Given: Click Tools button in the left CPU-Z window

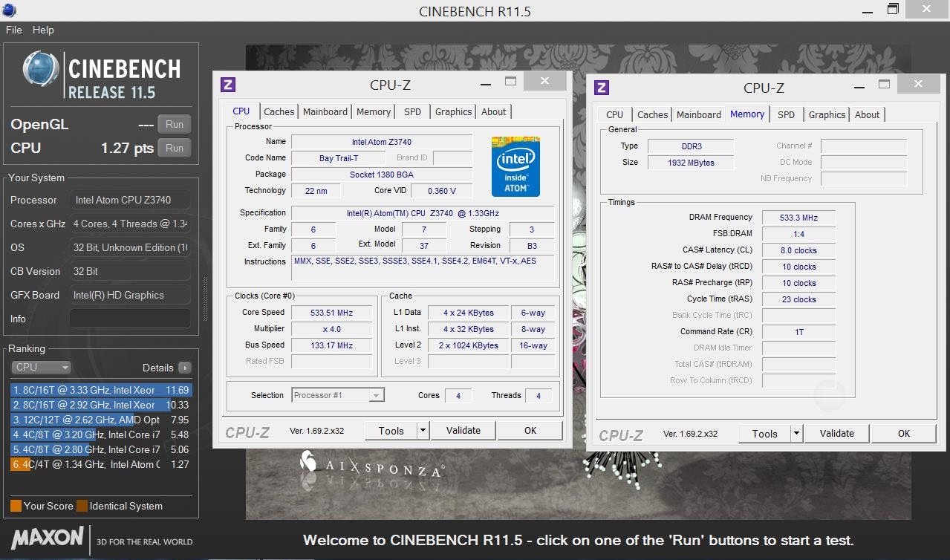Looking at the screenshot, I should (x=391, y=430).
